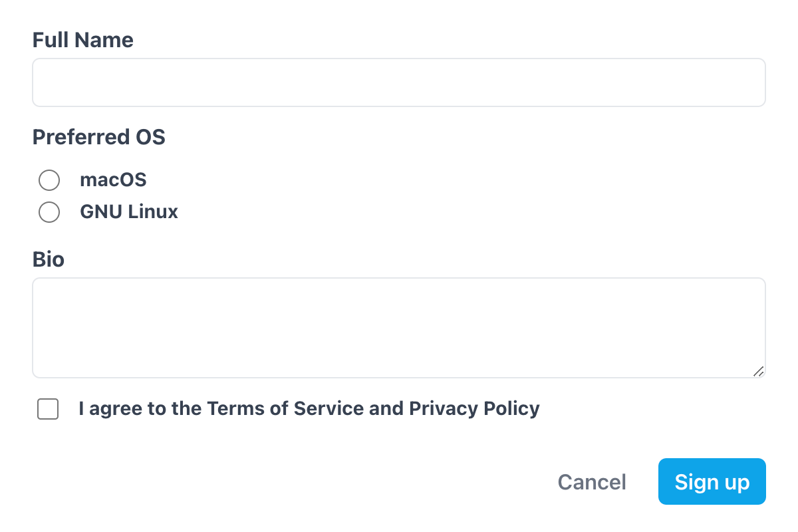
Task: Click the right end of the Full Name field
Action: 755,82
